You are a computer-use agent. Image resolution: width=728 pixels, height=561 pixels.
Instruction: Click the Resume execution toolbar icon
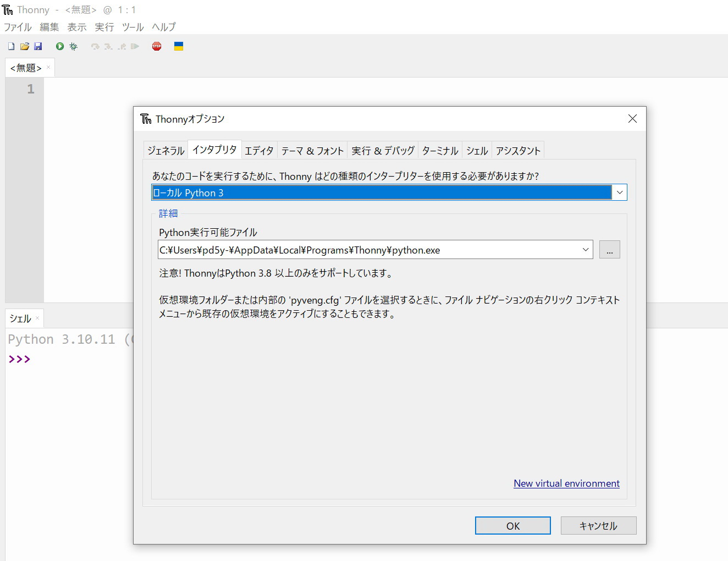click(135, 46)
